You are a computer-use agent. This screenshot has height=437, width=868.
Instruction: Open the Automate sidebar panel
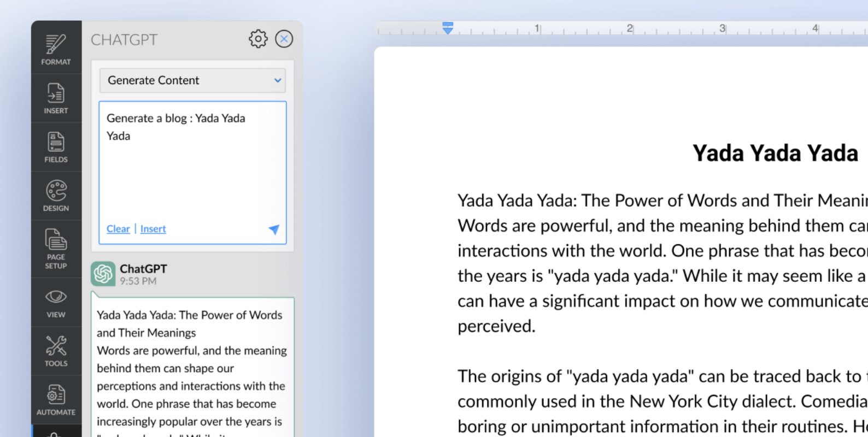56,400
